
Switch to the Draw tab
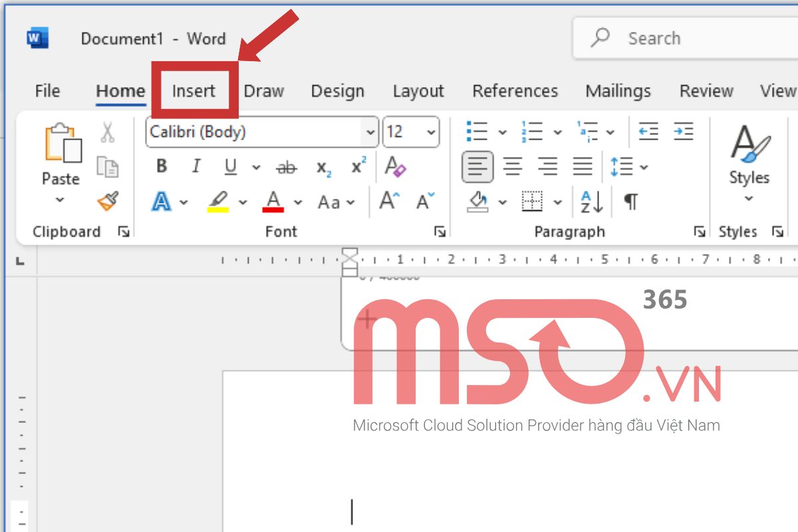click(264, 91)
